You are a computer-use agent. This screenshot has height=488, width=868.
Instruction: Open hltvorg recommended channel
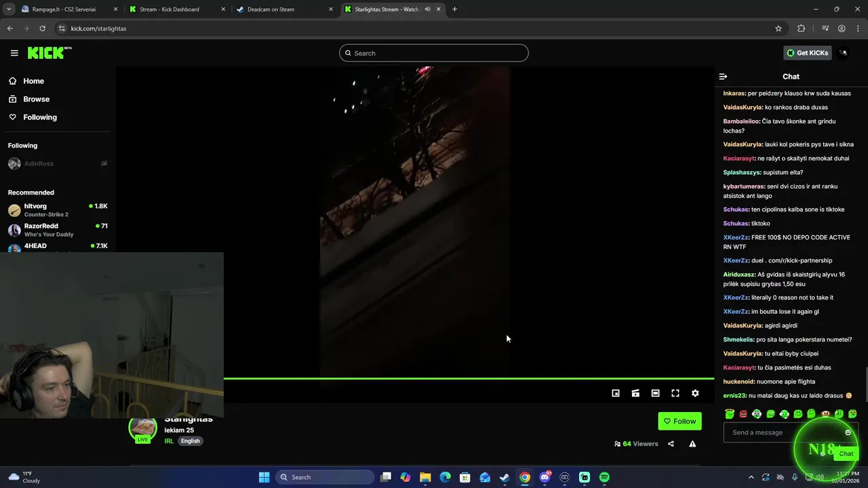[58, 209]
